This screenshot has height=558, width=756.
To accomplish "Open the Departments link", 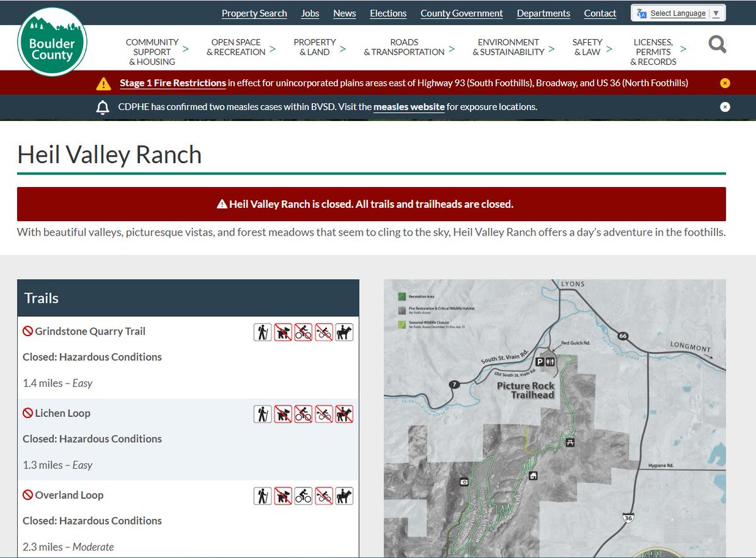I will point(544,13).
